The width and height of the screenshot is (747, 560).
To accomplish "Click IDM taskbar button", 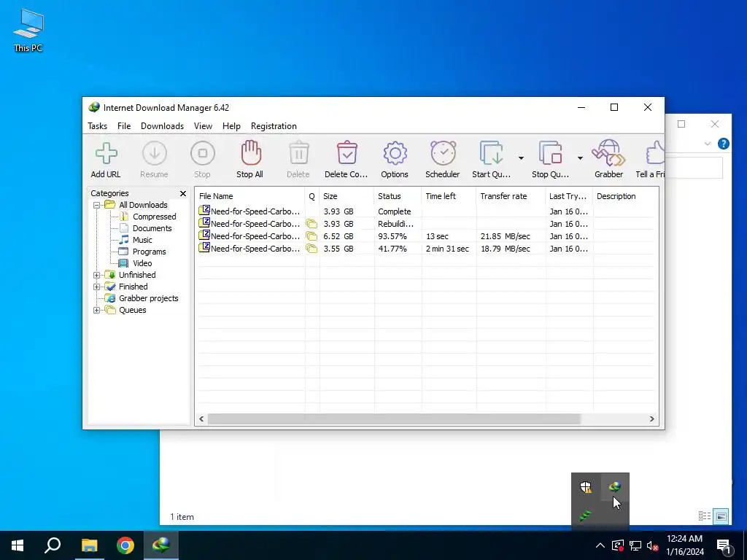I will pyautogui.click(x=161, y=545).
